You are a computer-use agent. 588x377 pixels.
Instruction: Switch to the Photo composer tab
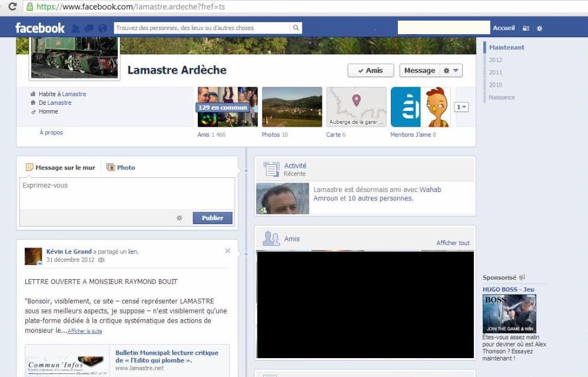pos(121,167)
